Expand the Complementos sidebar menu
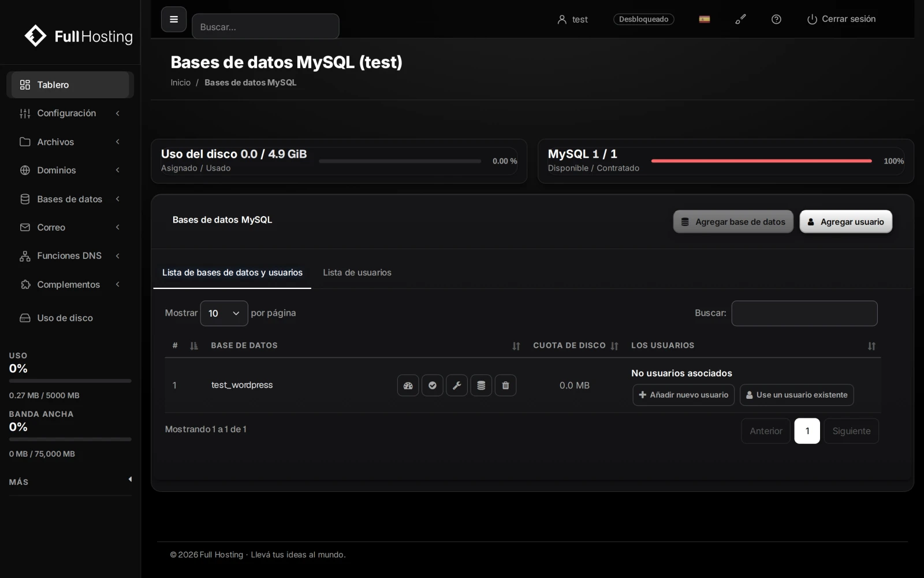The width and height of the screenshot is (924, 578). pos(70,284)
